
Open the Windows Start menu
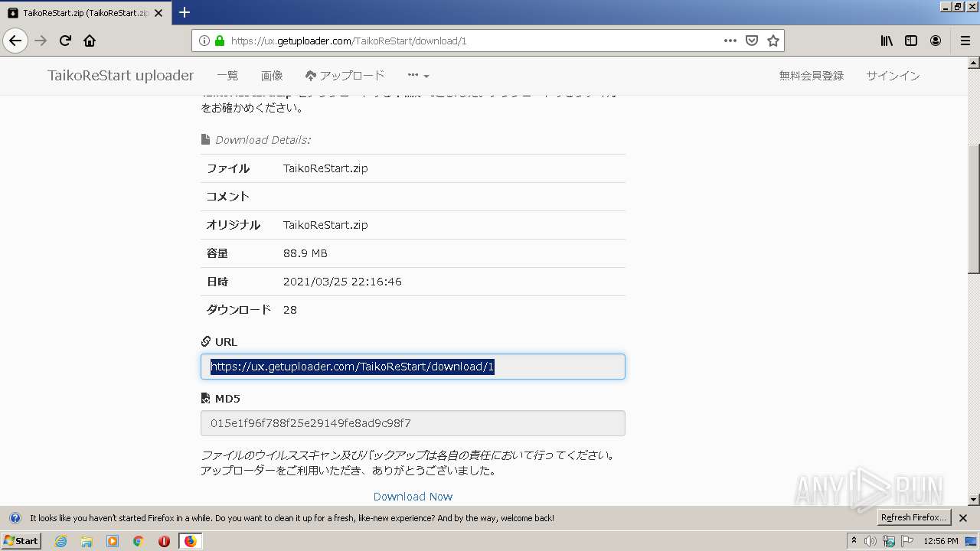tap(21, 540)
